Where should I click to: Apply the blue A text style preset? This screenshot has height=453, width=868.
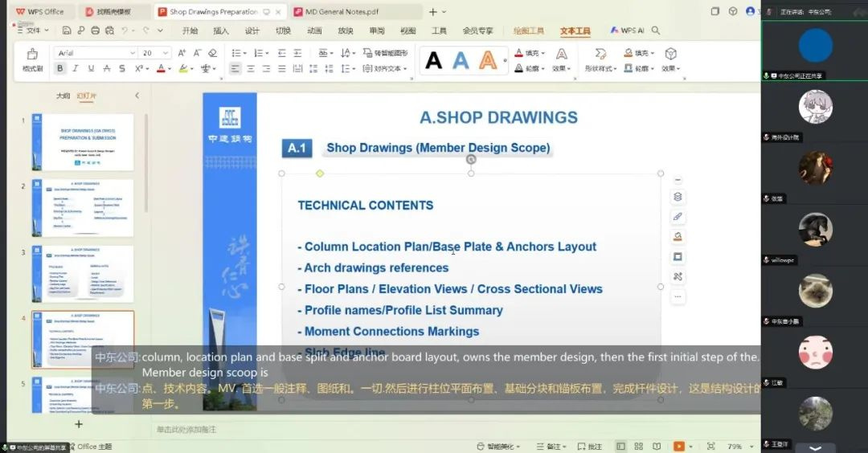tap(461, 60)
